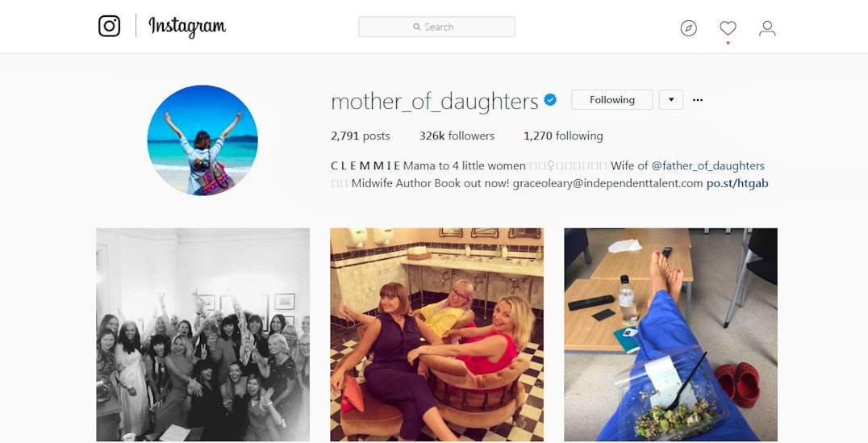
Task: Click the Search input field
Action: (x=436, y=27)
